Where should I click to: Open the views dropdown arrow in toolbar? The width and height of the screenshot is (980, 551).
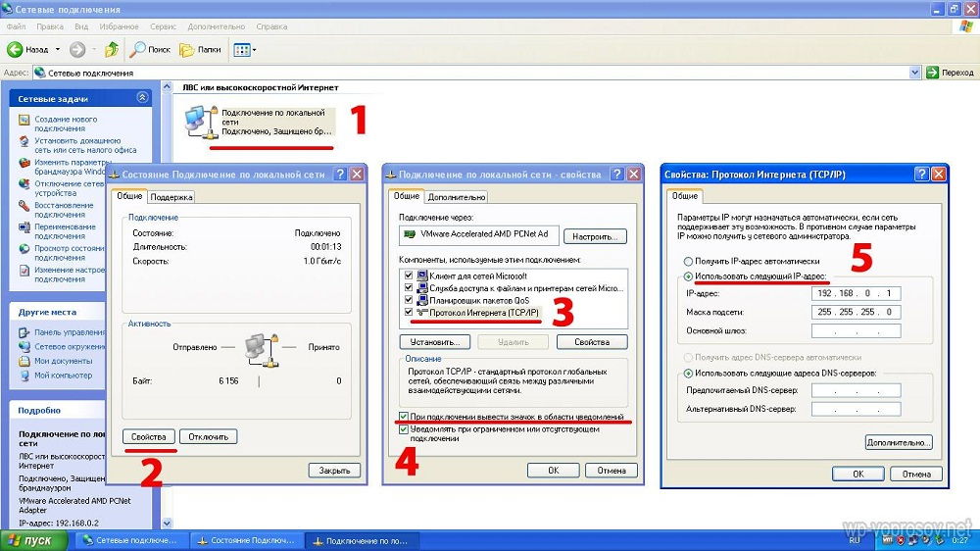[x=254, y=49]
